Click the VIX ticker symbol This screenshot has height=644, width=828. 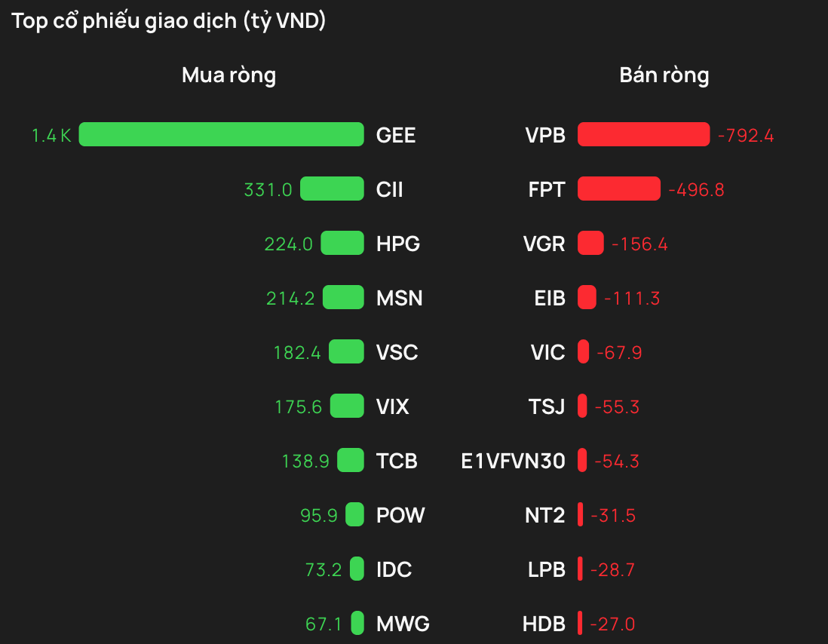pyautogui.click(x=392, y=406)
